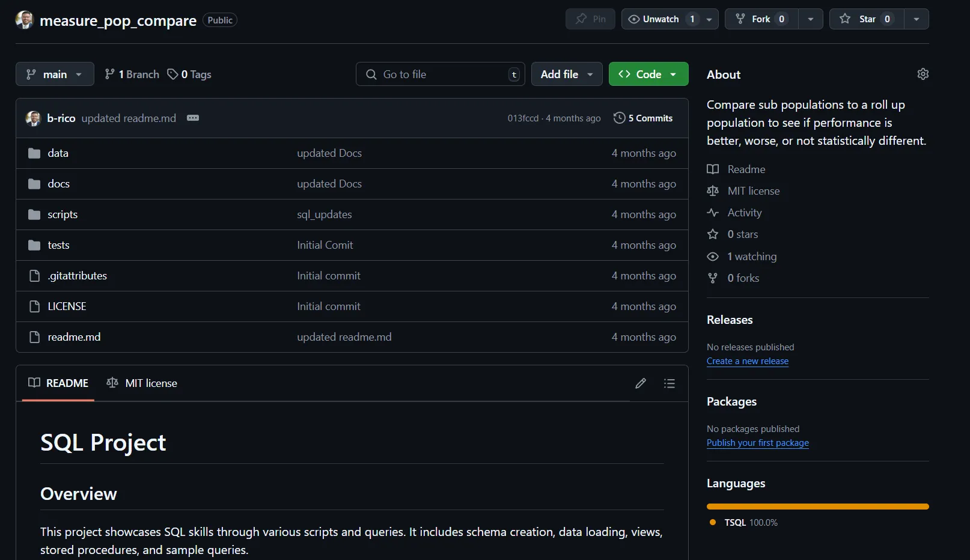Click the orange TSQL language bar
Viewport: 970px width, 560px height.
pos(817,507)
